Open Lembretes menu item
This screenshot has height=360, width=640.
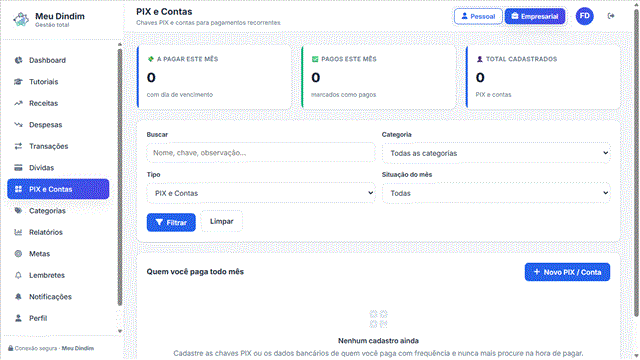pos(58,275)
